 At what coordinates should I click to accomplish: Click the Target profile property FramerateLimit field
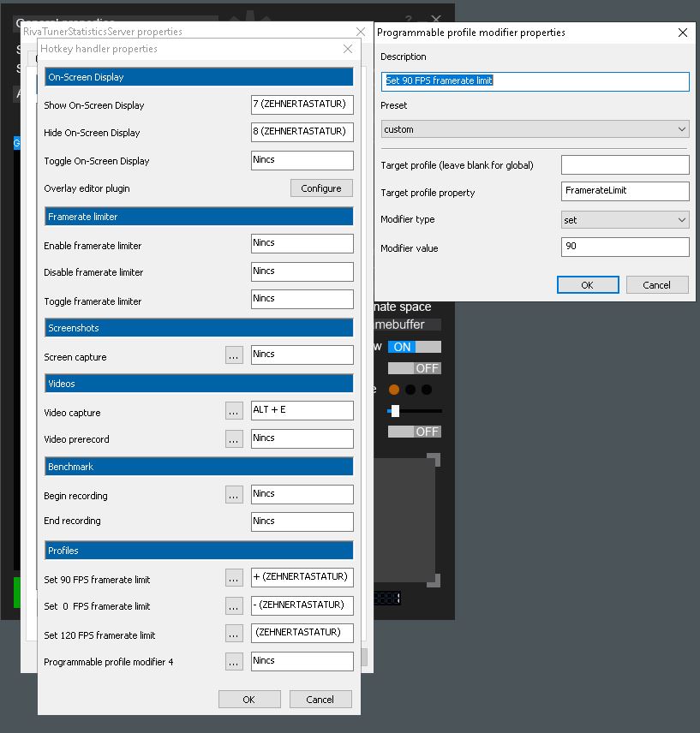(x=625, y=191)
